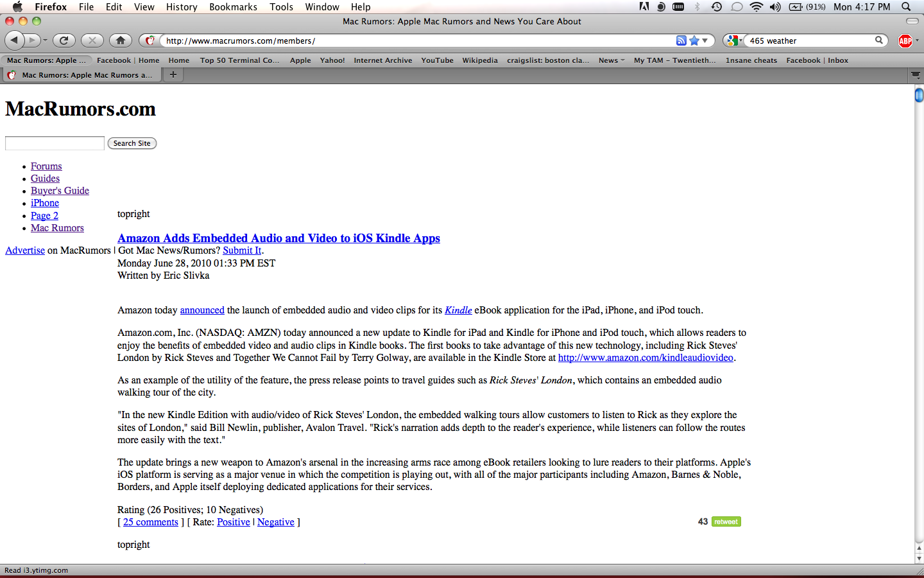Stop loading the page
This screenshot has width=924, height=578.
[92, 40]
